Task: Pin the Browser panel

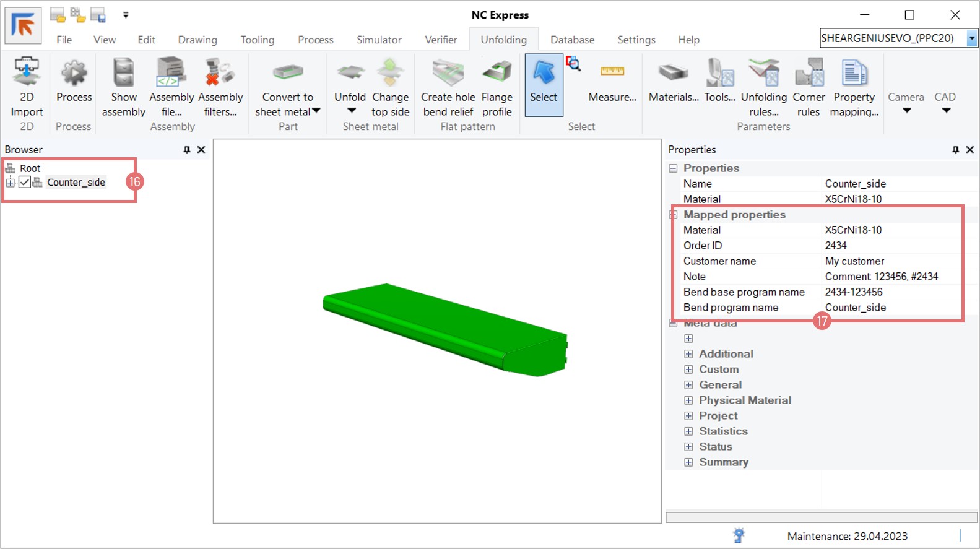Action: tap(187, 150)
